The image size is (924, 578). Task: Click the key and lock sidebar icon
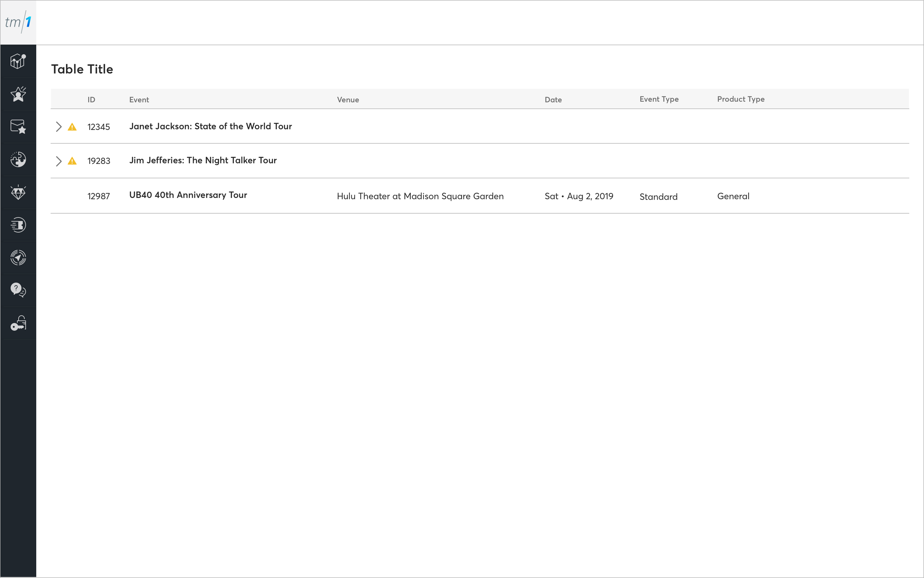tap(18, 323)
